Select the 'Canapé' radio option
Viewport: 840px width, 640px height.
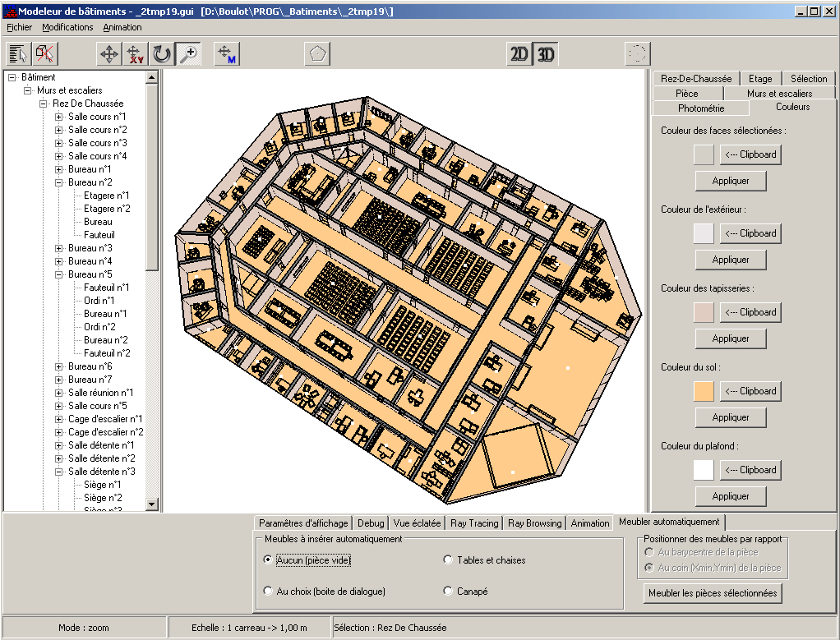pyautogui.click(x=448, y=592)
